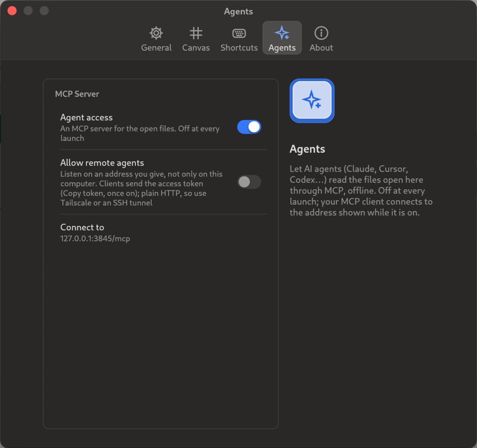Click the 'Let AI agents' description paragraph
This screenshot has height=448, width=477.
click(x=361, y=191)
